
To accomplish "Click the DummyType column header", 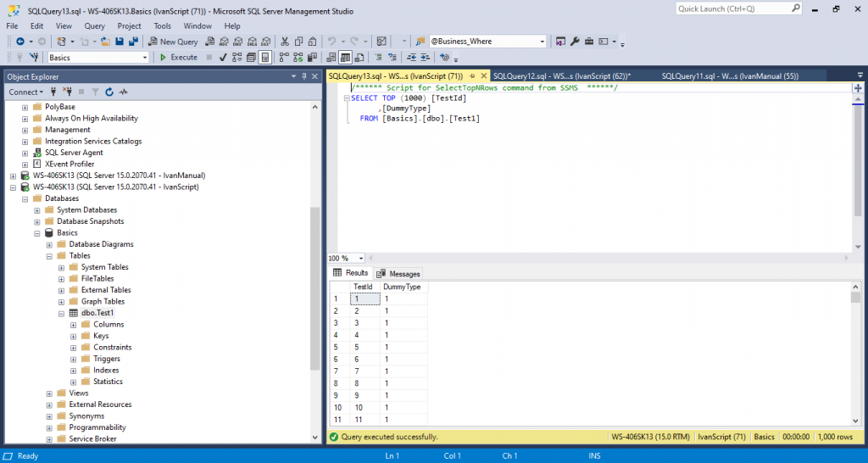I will pyautogui.click(x=402, y=287).
